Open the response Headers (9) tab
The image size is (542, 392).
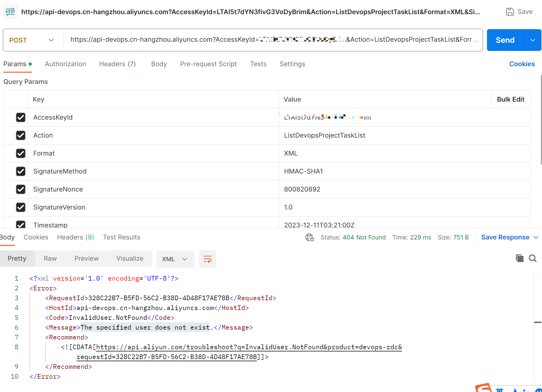[x=75, y=237]
